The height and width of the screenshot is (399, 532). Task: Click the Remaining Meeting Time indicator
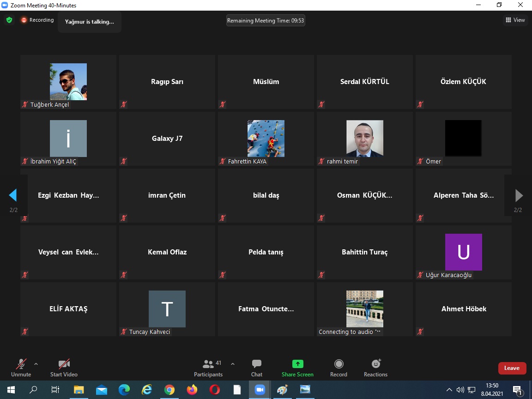pyautogui.click(x=266, y=20)
